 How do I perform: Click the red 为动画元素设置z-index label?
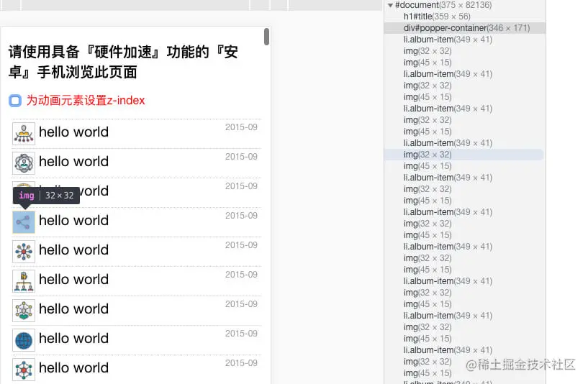click(x=86, y=101)
